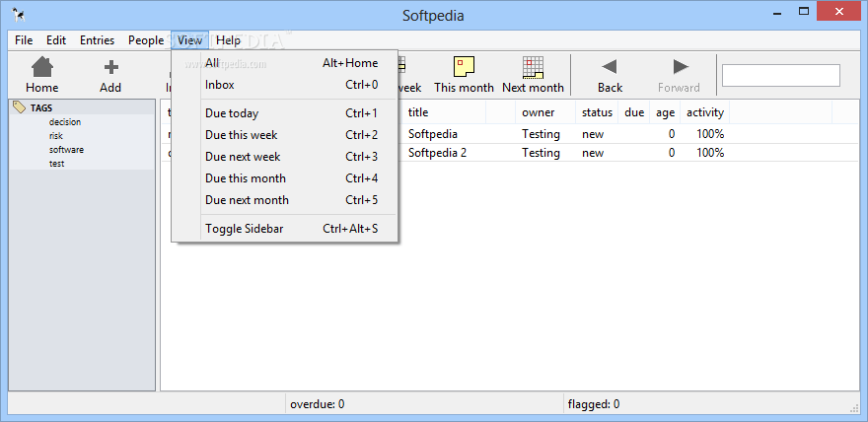The height and width of the screenshot is (422, 868).
Task: Open the Entries menu
Action: pos(97,40)
